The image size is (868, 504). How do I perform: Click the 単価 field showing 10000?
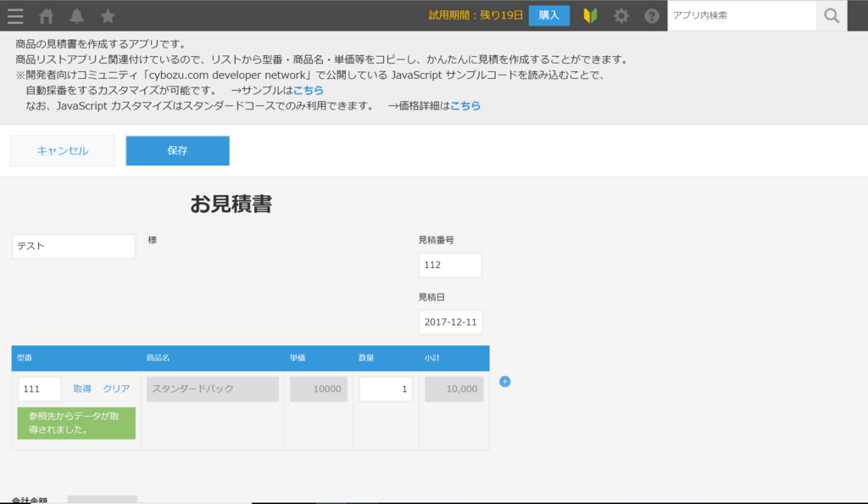319,389
